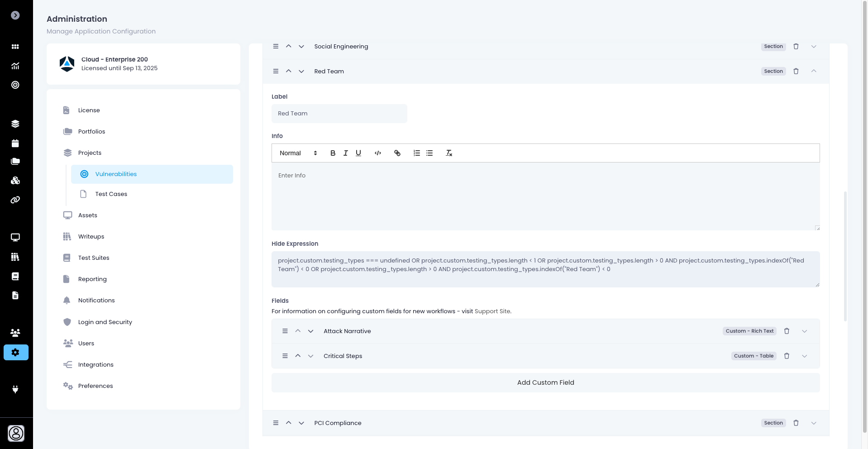Click the clear formatting icon
The height and width of the screenshot is (449, 868).
[449, 153]
